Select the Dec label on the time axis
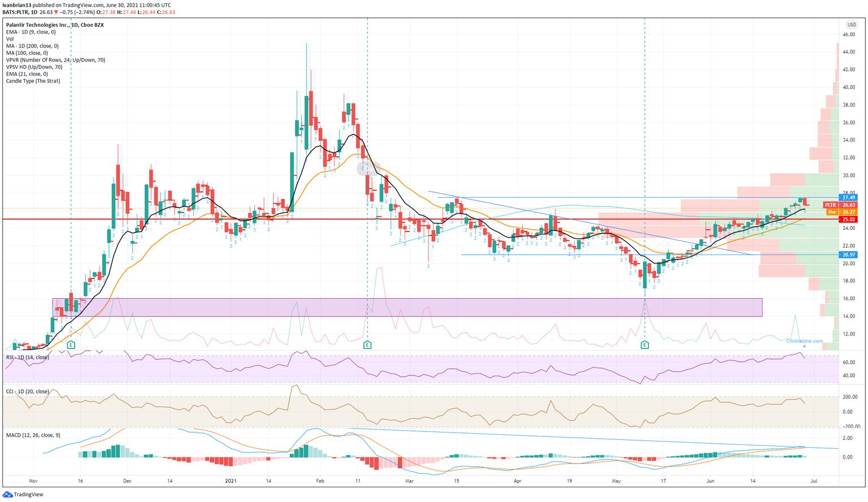The width and height of the screenshot is (868, 502). tap(127, 481)
